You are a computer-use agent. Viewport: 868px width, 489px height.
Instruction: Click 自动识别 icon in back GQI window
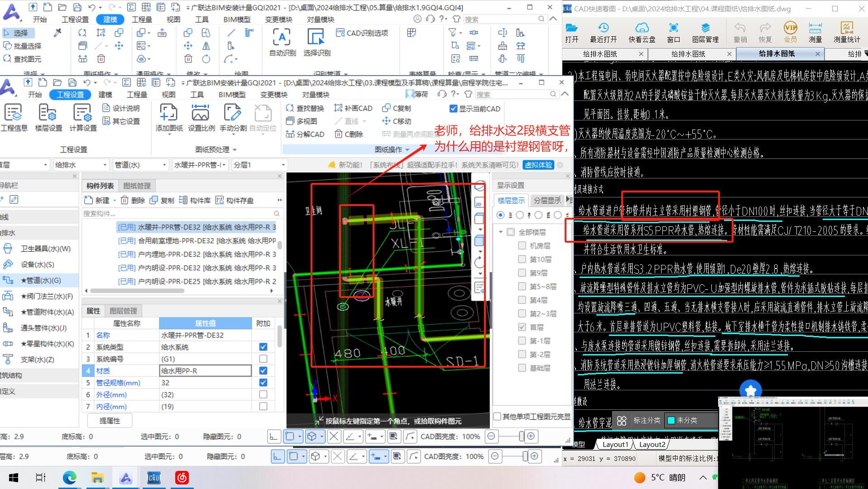[283, 42]
